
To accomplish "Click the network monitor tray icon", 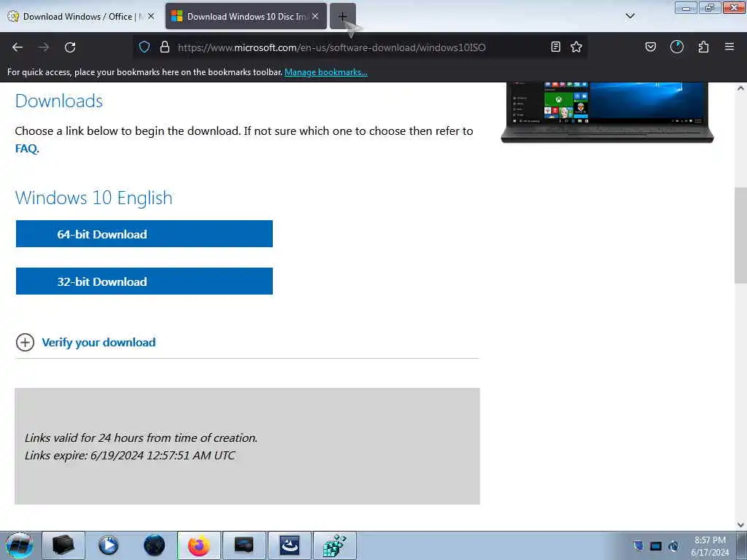I will (656, 546).
